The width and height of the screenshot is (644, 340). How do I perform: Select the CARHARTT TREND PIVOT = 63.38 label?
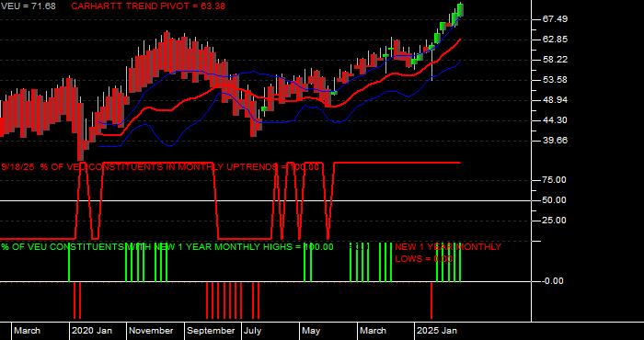pyautogui.click(x=148, y=6)
